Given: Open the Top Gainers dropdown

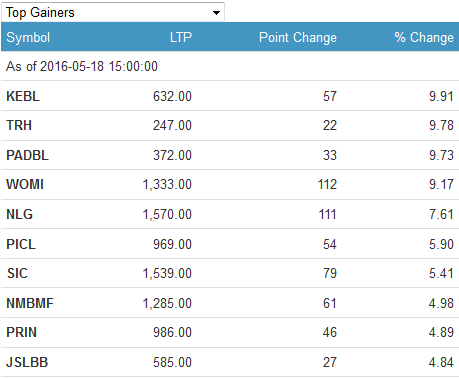Looking at the screenshot, I should pyautogui.click(x=113, y=12).
